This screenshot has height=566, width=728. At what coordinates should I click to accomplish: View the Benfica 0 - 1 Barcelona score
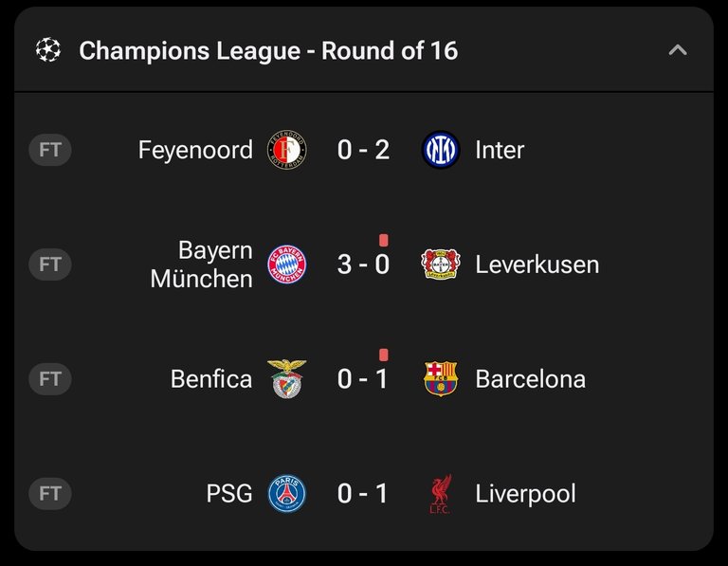point(363,379)
